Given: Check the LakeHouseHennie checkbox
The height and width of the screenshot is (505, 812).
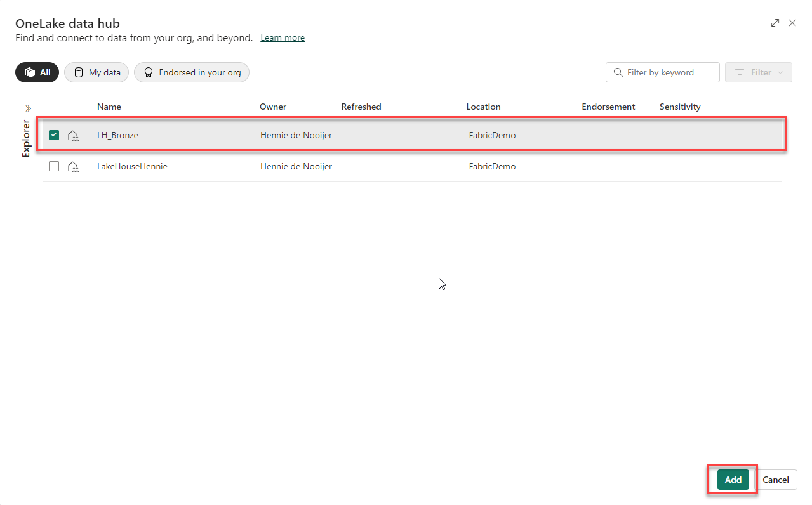Looking at the screenshot, I should click(x=54, y=166).
